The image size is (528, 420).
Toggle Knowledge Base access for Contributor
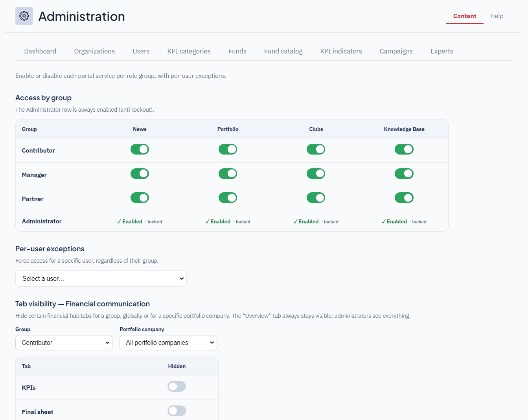(x=404, y=149)
